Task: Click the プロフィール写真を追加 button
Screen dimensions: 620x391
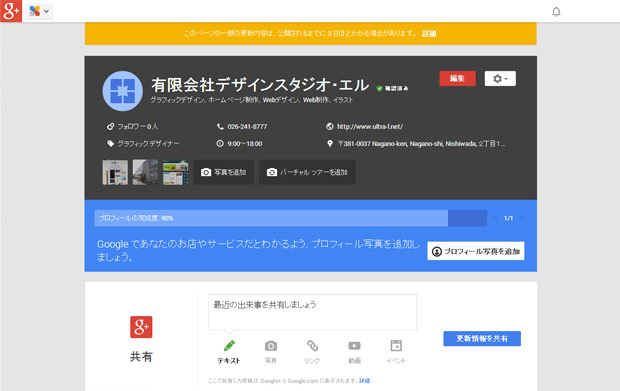Action: point(476,251)
